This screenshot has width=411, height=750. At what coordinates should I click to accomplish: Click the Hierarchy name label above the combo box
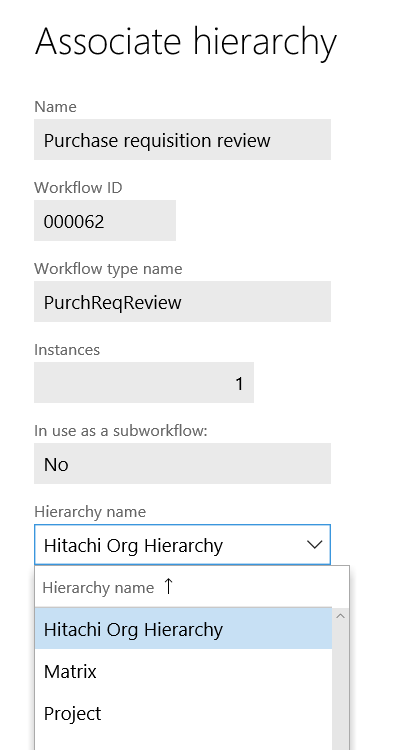[90, 512]
